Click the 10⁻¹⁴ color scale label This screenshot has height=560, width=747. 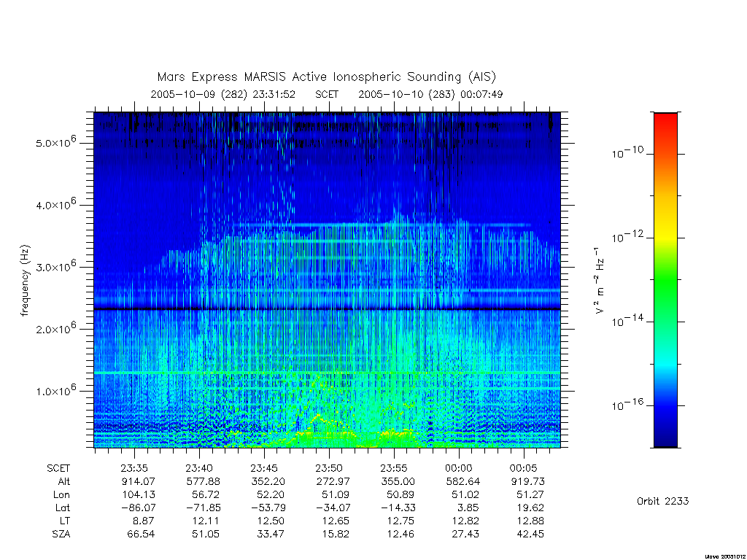coord(627,321)
